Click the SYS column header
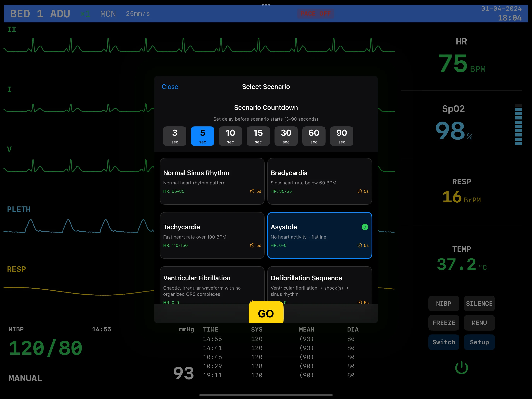The width and height of the screenshot is (532, 399). [257, 329]
